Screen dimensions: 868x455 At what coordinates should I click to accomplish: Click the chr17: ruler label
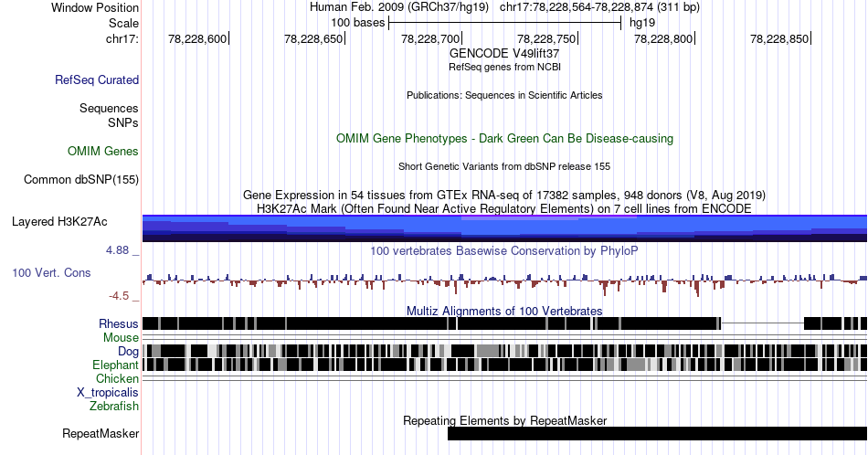pos(122,38)
